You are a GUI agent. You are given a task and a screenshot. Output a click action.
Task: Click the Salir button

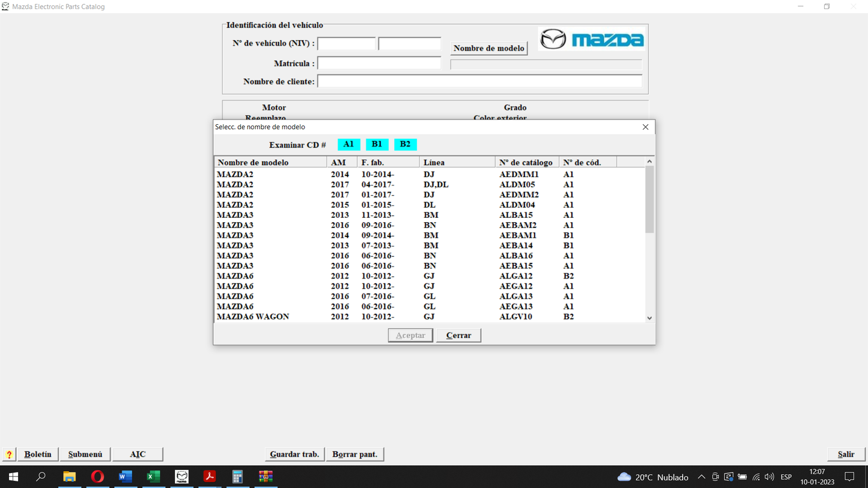coord(846,454)
